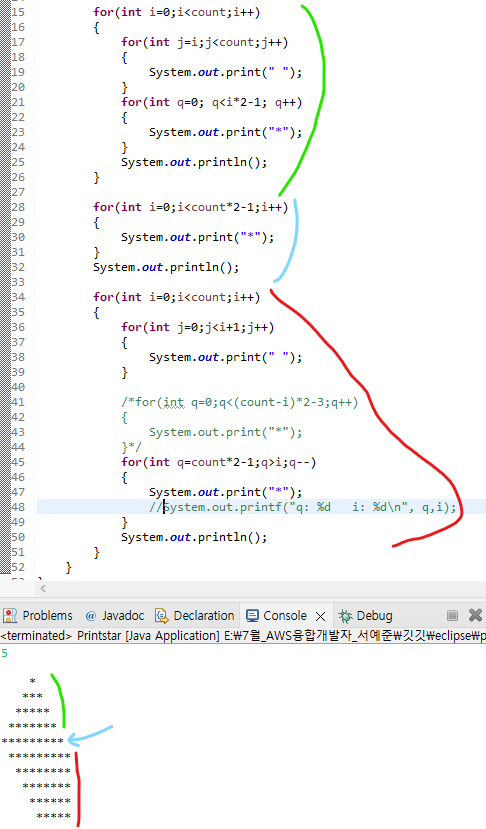Click the Declaration view icon
The image size is (486, 829).
(162, 615)
